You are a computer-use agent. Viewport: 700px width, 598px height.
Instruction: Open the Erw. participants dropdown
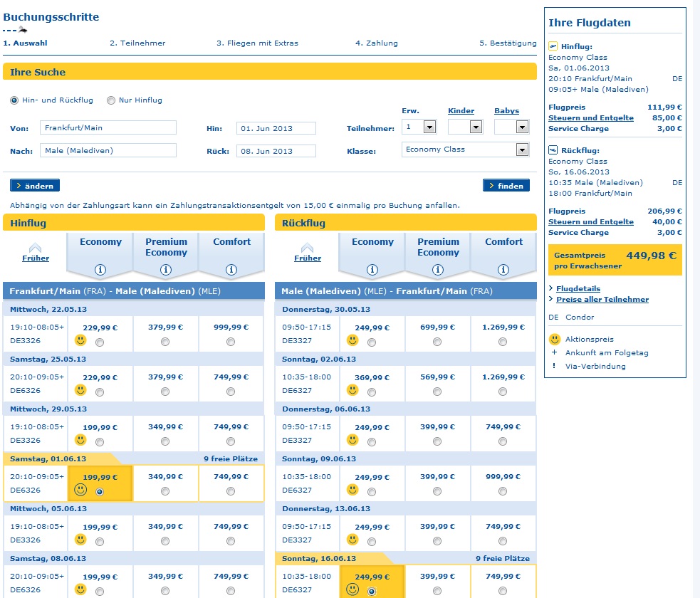(429, 127)
